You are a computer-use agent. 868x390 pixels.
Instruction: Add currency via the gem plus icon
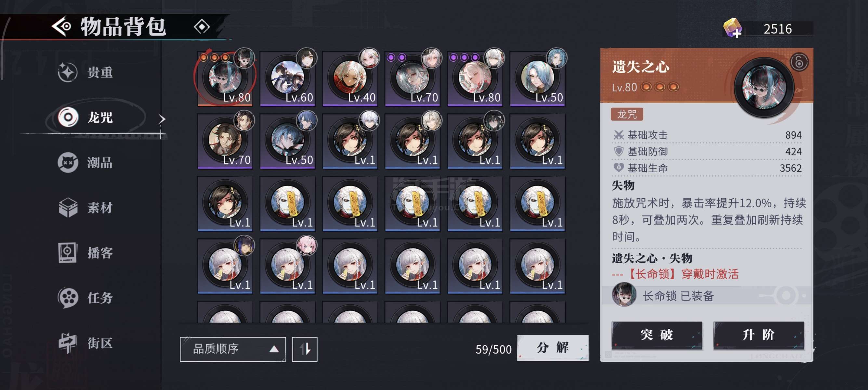(732, 28)
